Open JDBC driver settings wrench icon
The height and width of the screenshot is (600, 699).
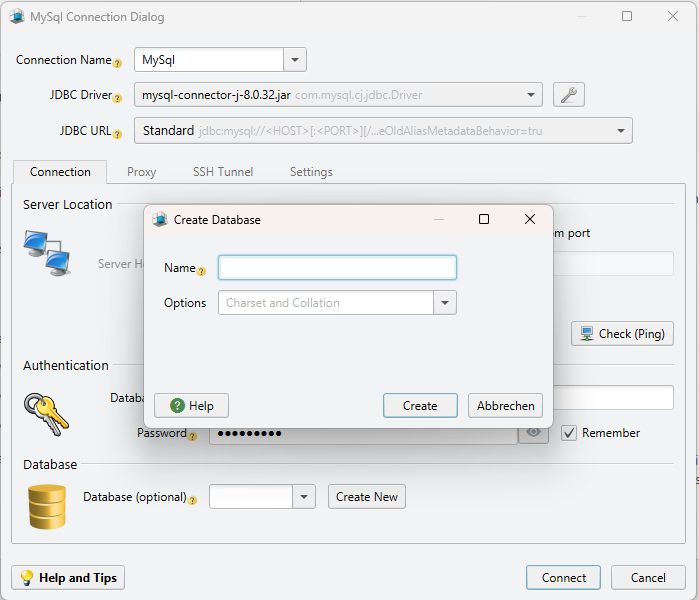click(x=568, y=95)
